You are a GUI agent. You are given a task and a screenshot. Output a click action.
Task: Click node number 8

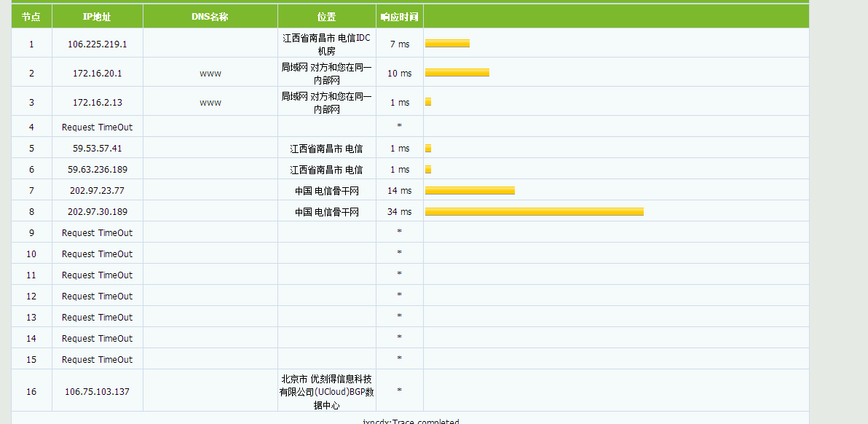[x=31, y=211]
